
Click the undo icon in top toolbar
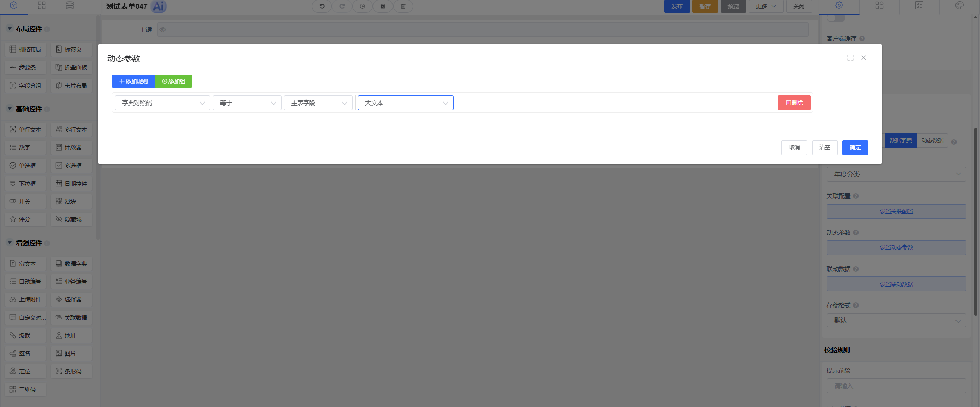click(x=322, y=6)
